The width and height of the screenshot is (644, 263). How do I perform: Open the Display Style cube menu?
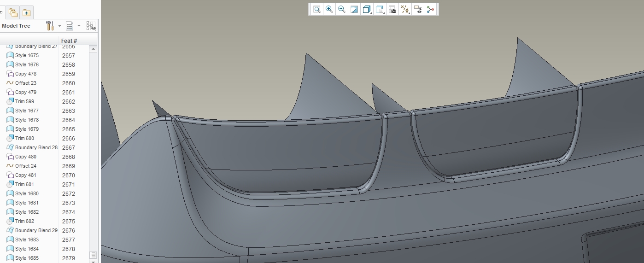367,9
